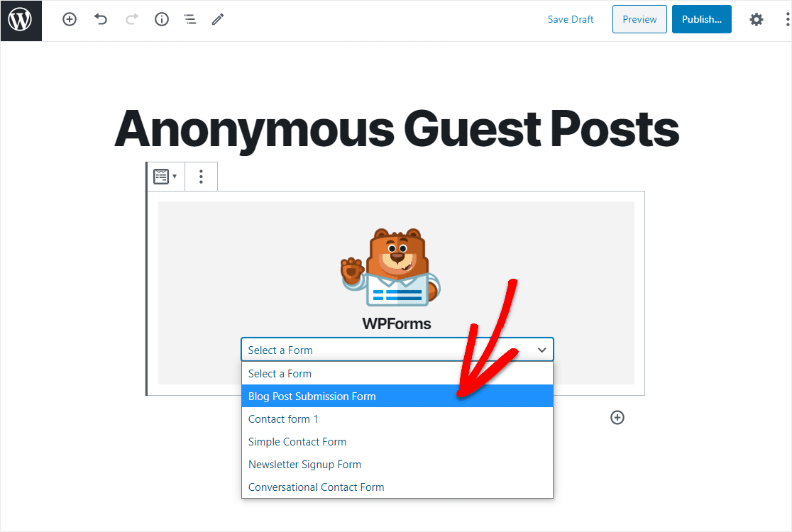This screenshot has height=532, width=792.
Task: Click the redo arrow icon
Action: 132,20
